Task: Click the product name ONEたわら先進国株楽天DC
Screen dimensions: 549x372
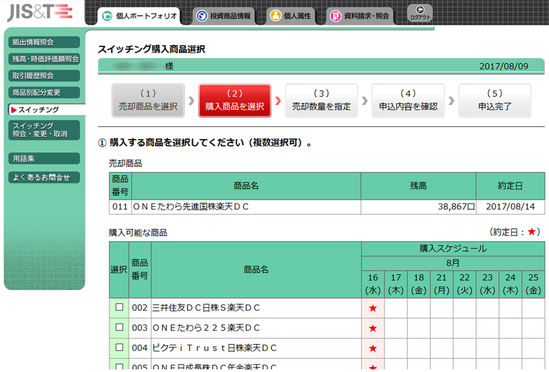Action: tap(191, 207)
